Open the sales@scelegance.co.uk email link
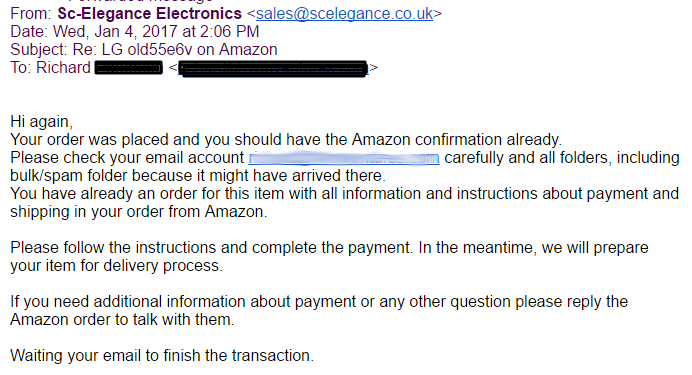692x375 pixels. point(344,14)
